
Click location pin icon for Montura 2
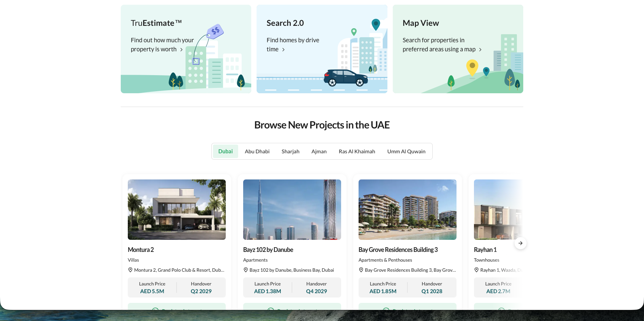click(x=130, y=270)
